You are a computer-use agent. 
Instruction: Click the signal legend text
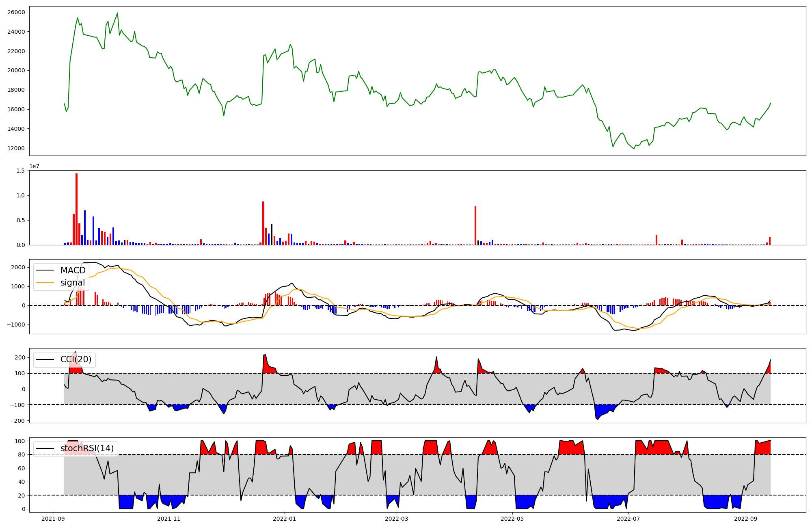pyautogui.click(x=73, y=283)
